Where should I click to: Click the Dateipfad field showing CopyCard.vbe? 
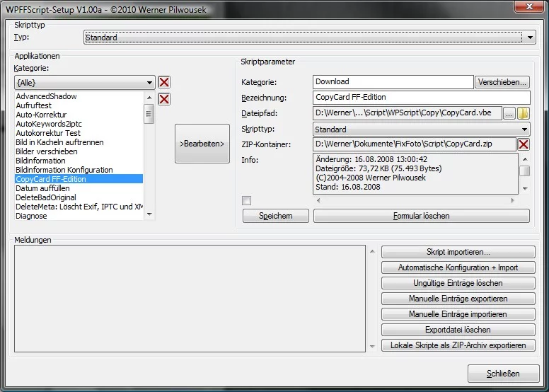click(408, 113)
